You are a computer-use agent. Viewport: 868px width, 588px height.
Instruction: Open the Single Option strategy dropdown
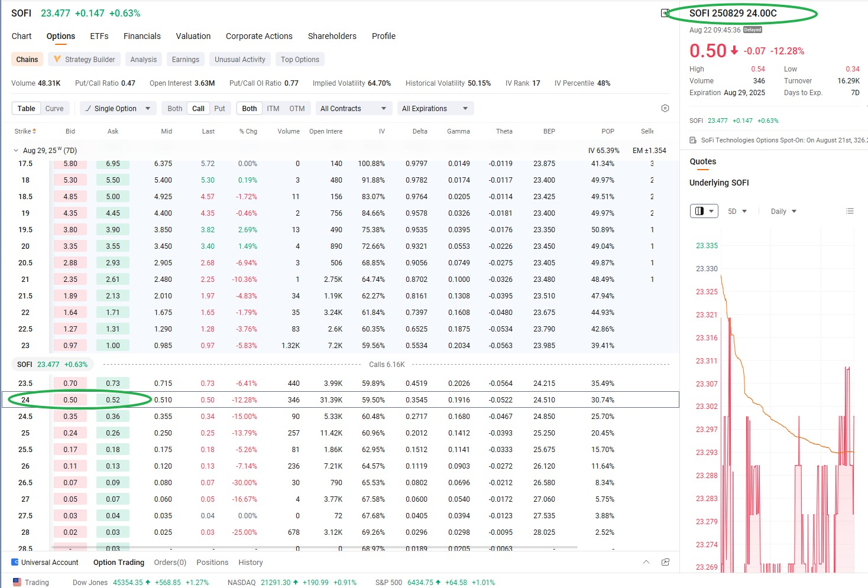118,109
